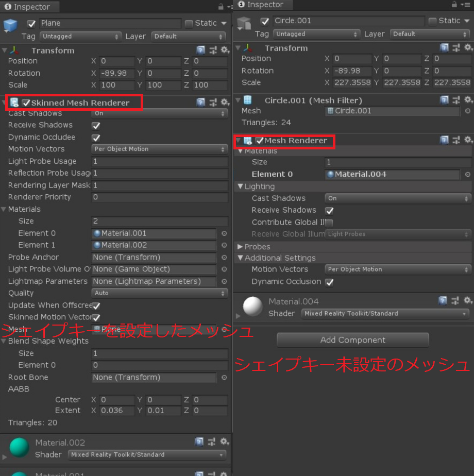Viewport: 474px width, 476px height.
Task: Click Rotation X field of Plane
Action: click(117, 74)
